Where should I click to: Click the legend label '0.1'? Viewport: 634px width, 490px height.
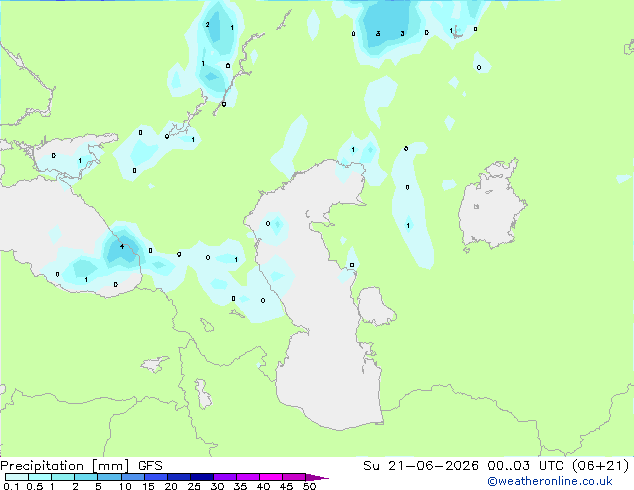(x=11, y=486)
